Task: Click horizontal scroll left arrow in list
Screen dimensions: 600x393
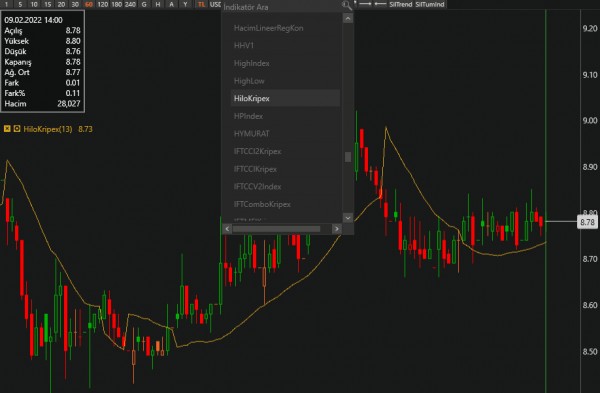Action: (x=227, y=229)
